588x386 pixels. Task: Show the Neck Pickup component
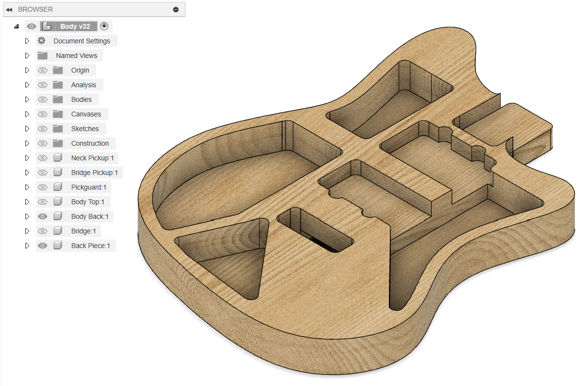point(42,158)
